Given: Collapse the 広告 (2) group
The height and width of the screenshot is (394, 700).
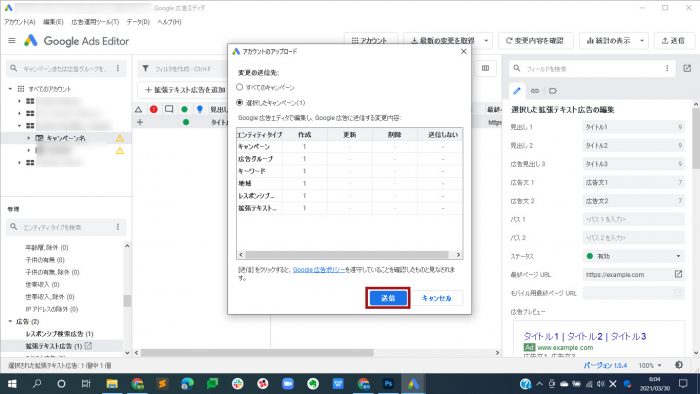Looking at the screenshot, I should 10,321.
